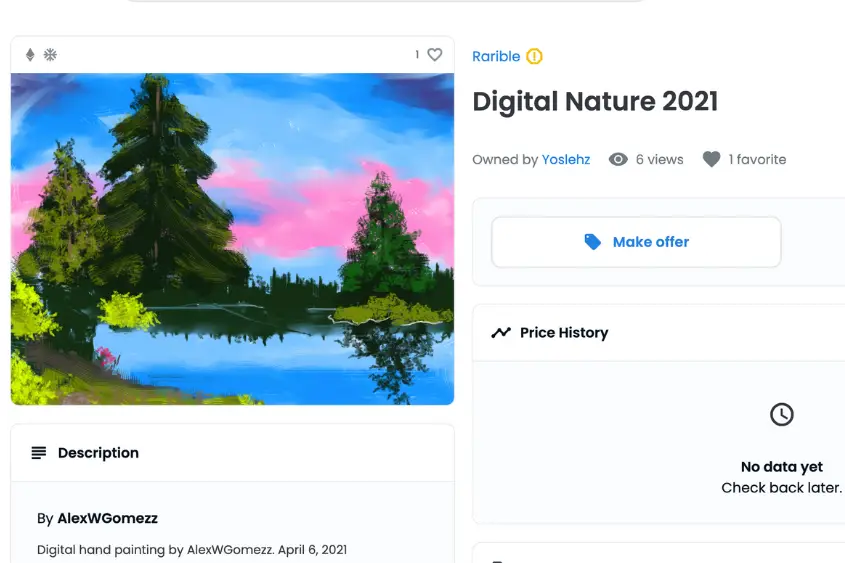Click the yellow warning badge beside Rarible

tap(534, 57)
